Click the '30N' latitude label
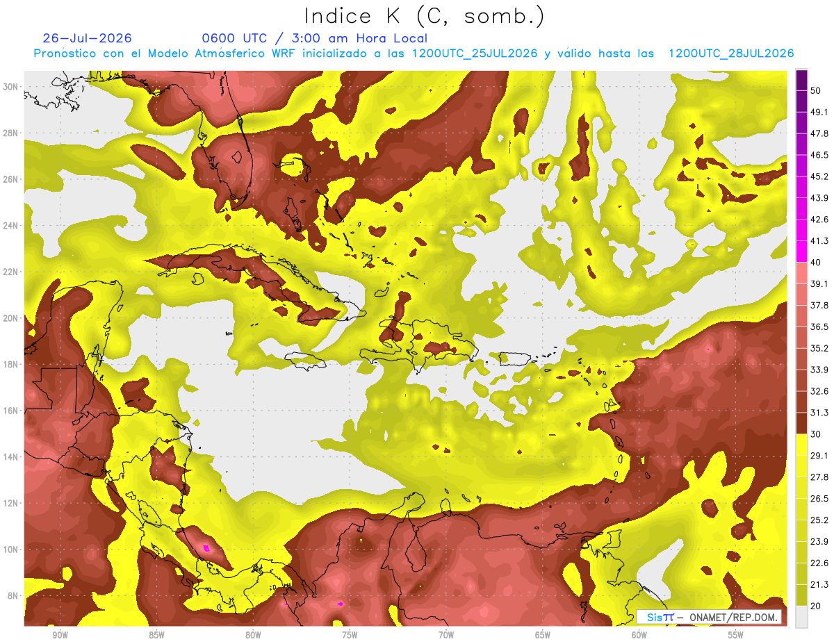 coord(10,87)
